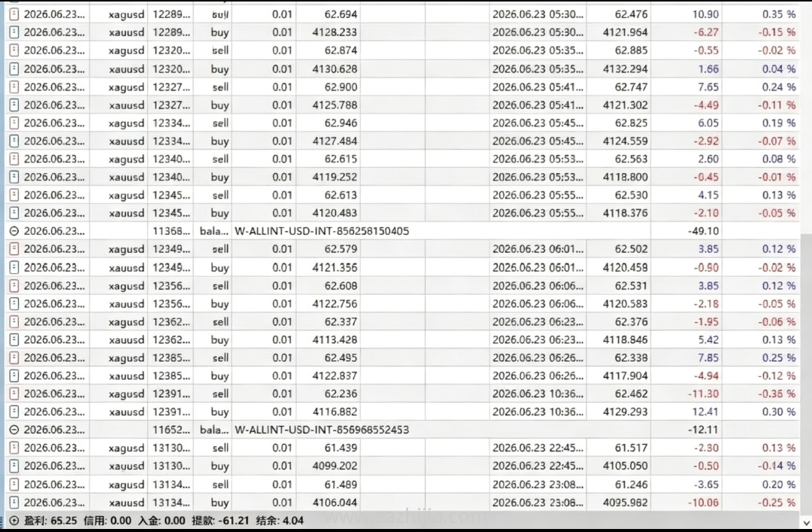Click the row icon for xagusd sell at 62.874

point(14,50)
